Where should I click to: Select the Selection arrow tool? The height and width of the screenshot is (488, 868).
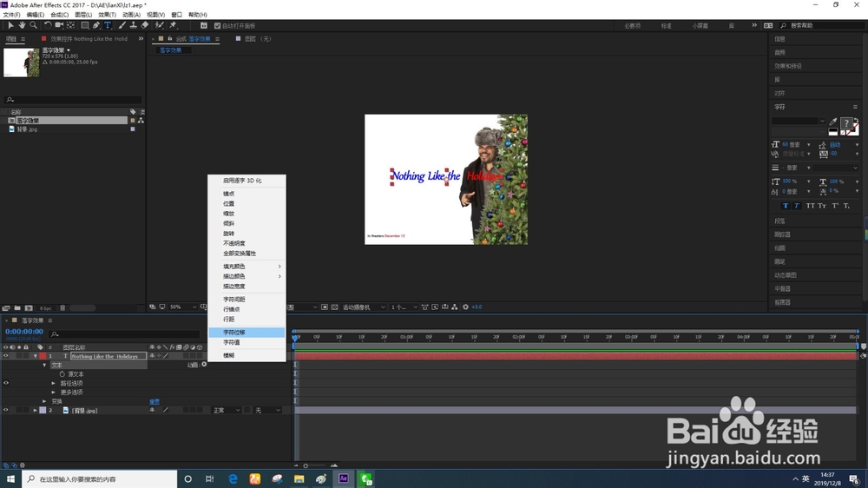tap(10, 25)
